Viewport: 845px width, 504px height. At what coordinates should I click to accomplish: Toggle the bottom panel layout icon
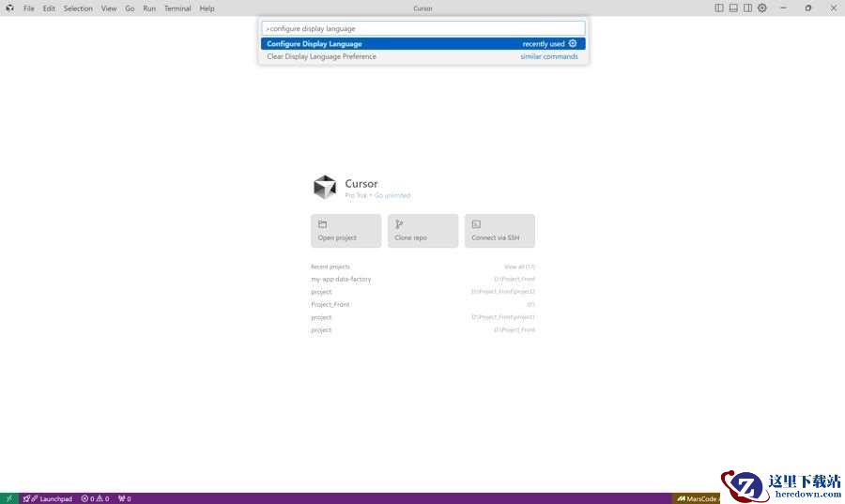click(733, 8)
